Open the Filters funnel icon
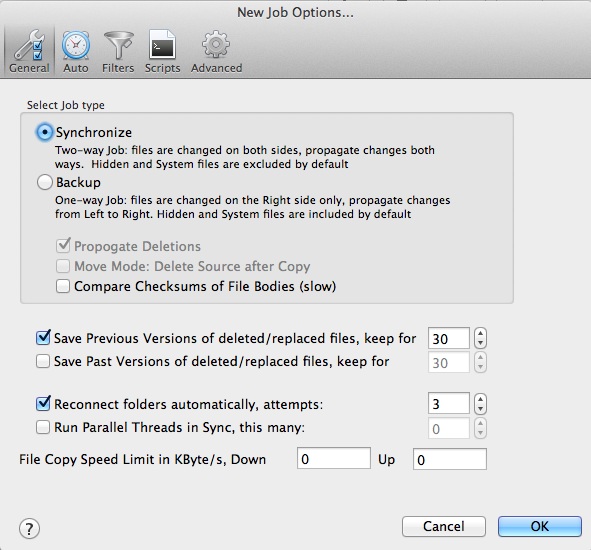This screenshot has width=591, height=550. pos(118,51)
